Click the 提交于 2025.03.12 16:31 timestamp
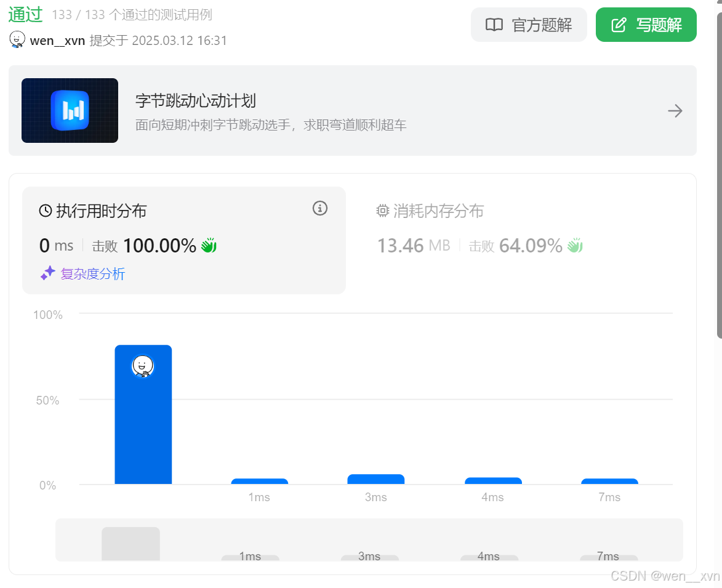Viewport: 722px width, 588px height. tap(158, 41)
